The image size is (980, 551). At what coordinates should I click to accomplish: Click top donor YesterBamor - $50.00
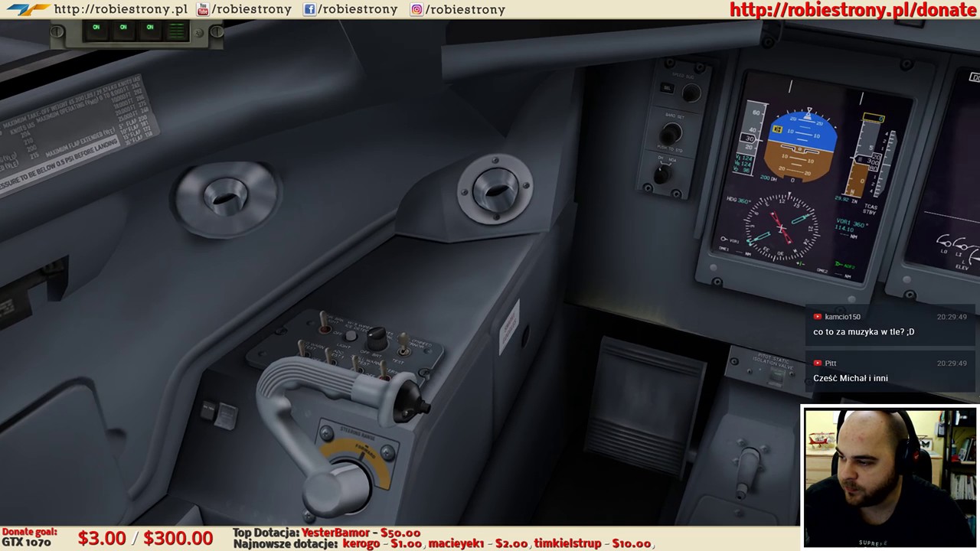[x=361, y=533]
